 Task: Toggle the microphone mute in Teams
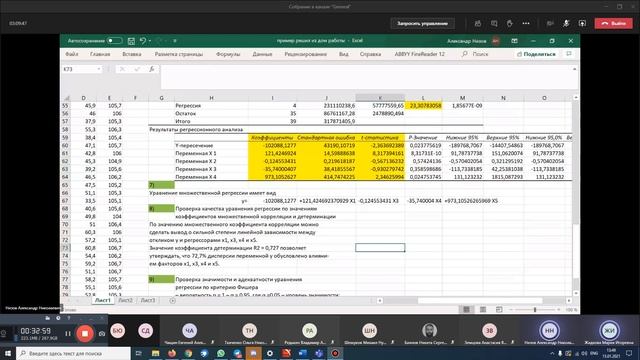click(x=566, y=24)
